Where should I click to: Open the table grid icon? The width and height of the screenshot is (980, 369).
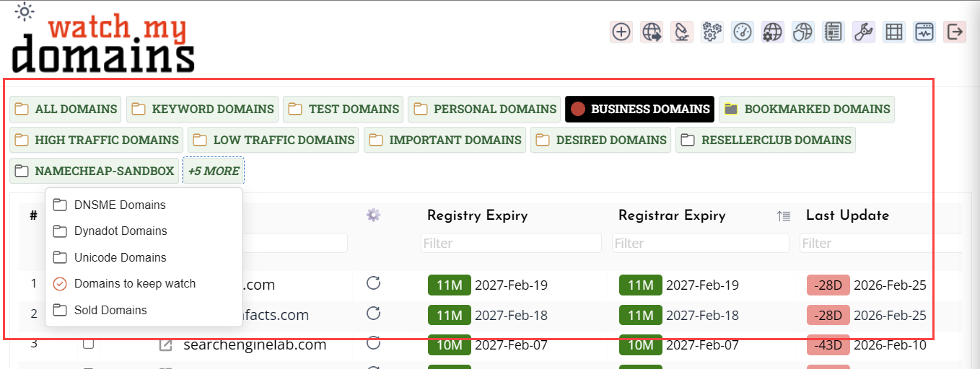point(894,32)
